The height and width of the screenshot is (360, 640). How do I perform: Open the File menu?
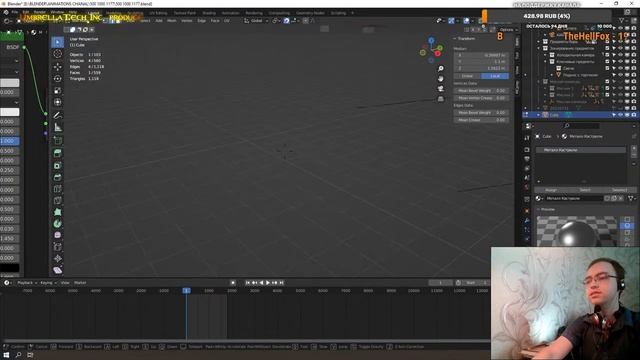pyautogui.click(x=15, y=13)
